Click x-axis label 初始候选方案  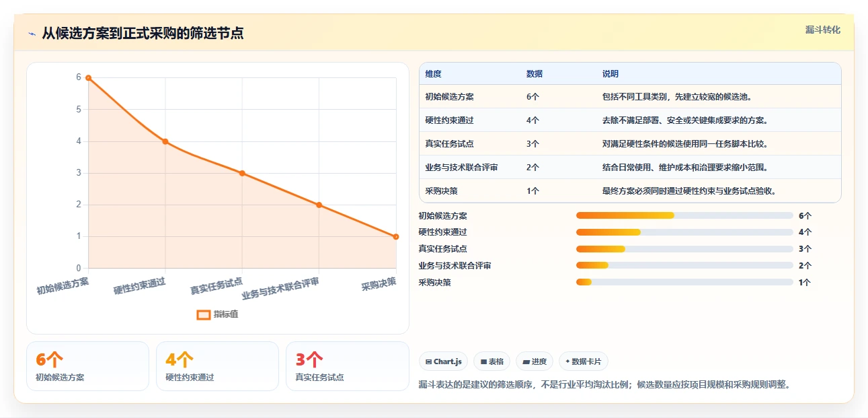click(63, 286)
